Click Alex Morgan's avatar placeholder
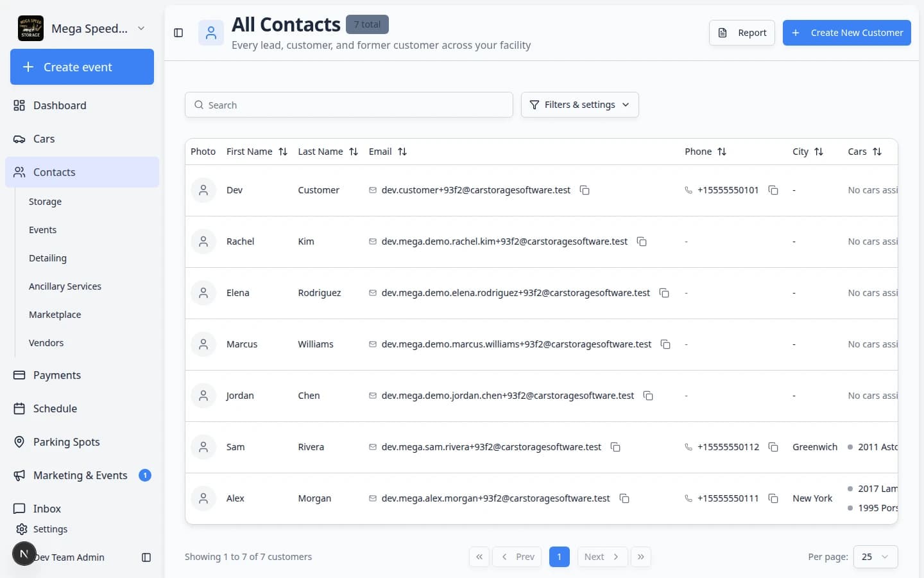Viewport: 924px width, 578px height. point(203,498)
